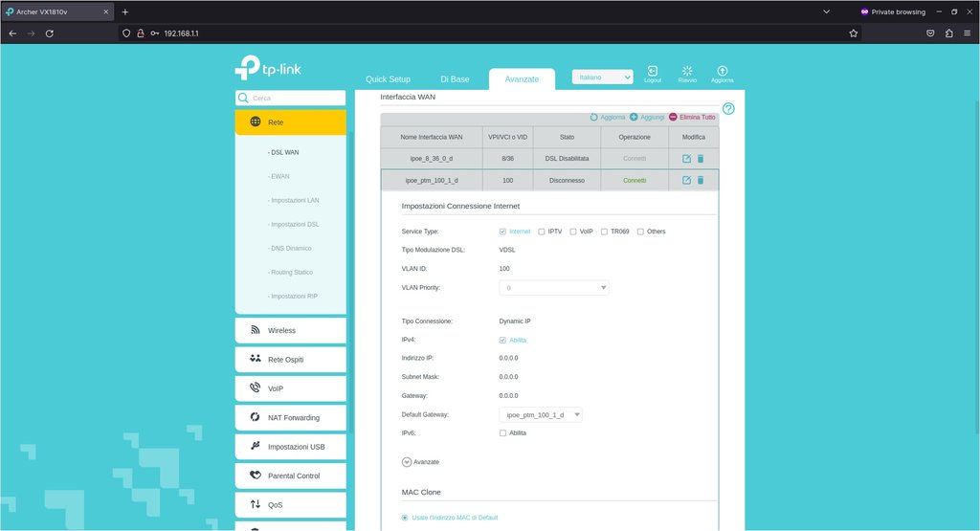Image resolution: width=980 pixels, height=531 pixels.
Task: Open the EWAN submenu item
Action: [x=278, y=176]
